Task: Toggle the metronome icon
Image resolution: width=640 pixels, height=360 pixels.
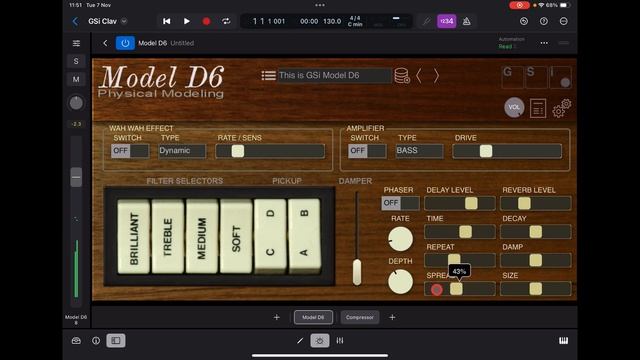Action: pyautogui.click(x=467, y=21)
